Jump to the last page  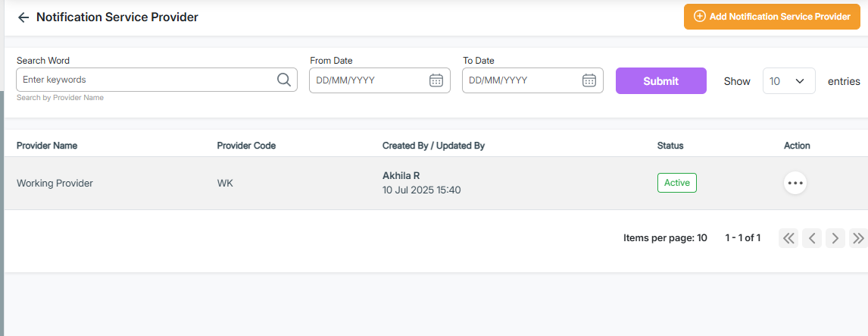[858, 238]
